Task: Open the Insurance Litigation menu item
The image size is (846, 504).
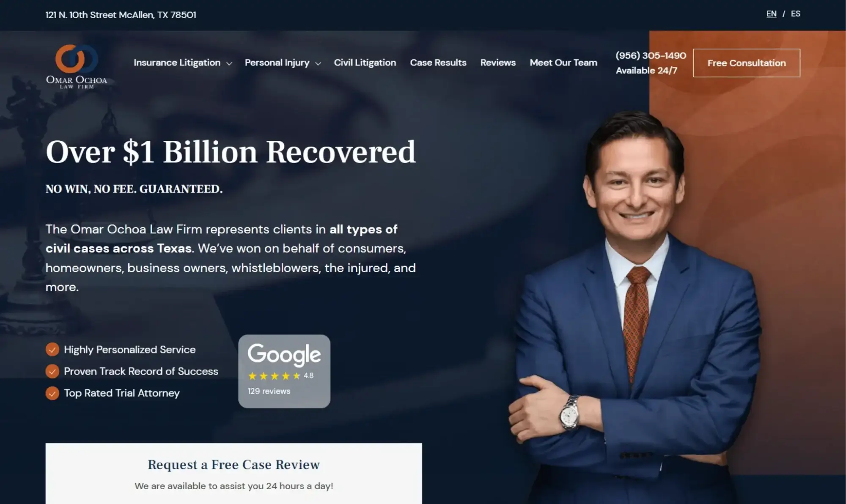Action: [x=177, y=63]
